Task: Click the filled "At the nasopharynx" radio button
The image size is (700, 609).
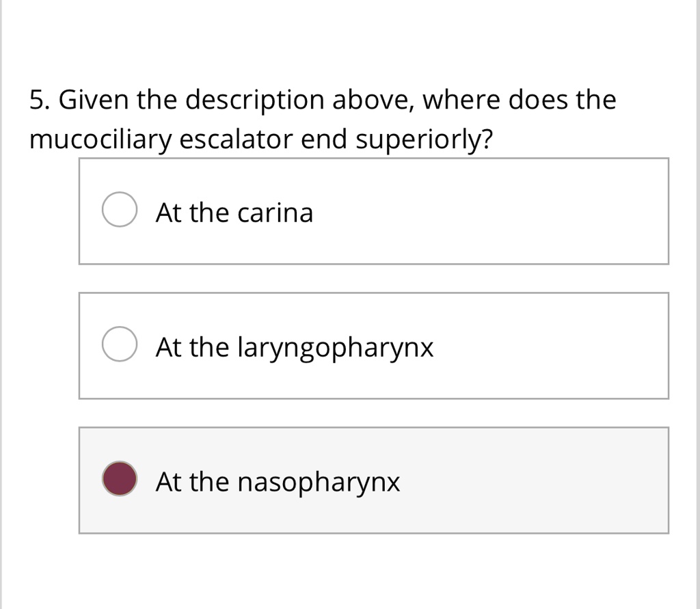Action: 119,481
